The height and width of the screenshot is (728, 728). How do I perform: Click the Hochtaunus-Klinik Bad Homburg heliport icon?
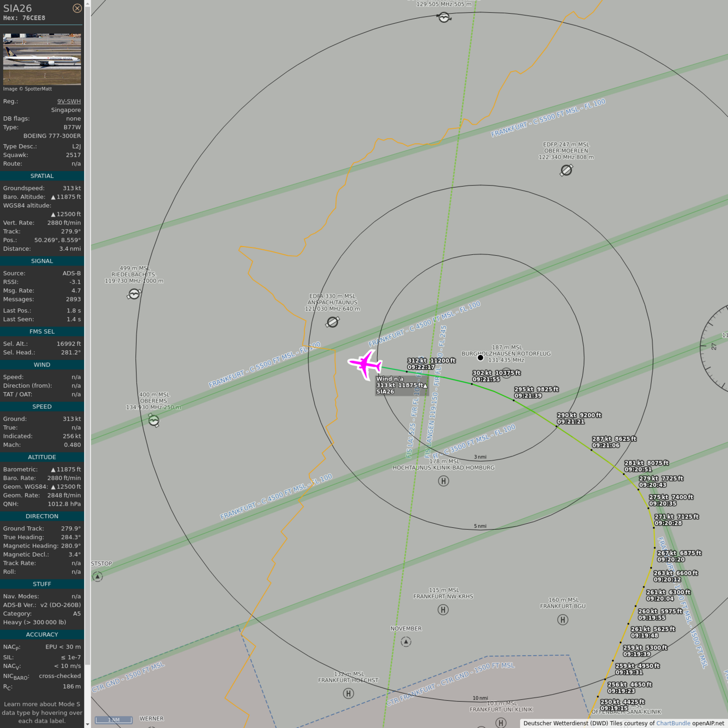tap(443, 481)
